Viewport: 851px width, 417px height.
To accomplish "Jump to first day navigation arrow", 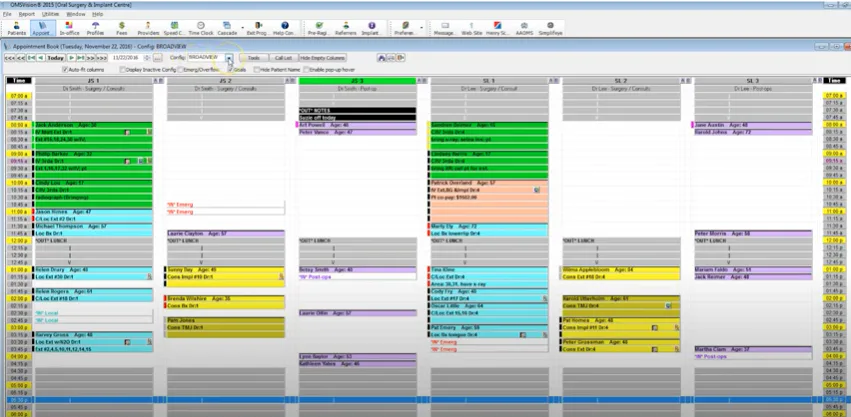I will (31, 58).
